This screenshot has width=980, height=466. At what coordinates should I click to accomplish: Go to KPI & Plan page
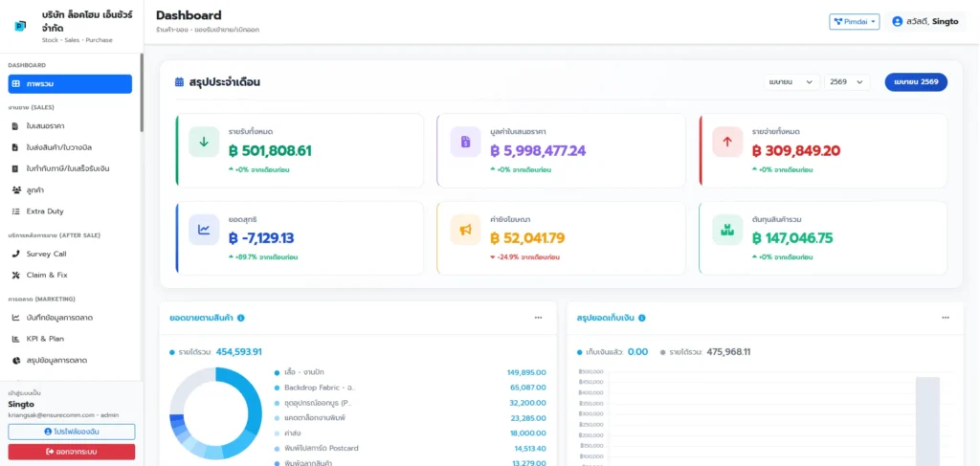pyautogui.click(x=44, y=338)
